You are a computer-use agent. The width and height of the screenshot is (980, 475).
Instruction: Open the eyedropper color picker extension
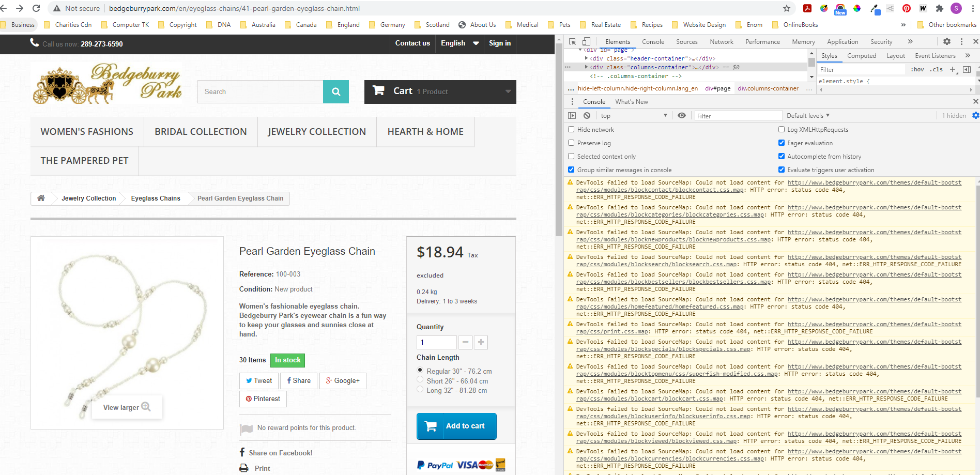pyautogui.click(x=875, y=8)
